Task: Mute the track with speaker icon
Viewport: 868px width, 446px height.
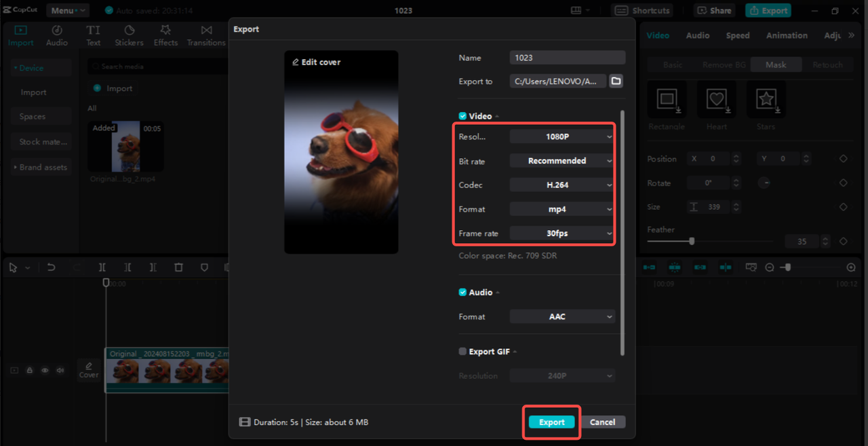Action: point(60,371)
